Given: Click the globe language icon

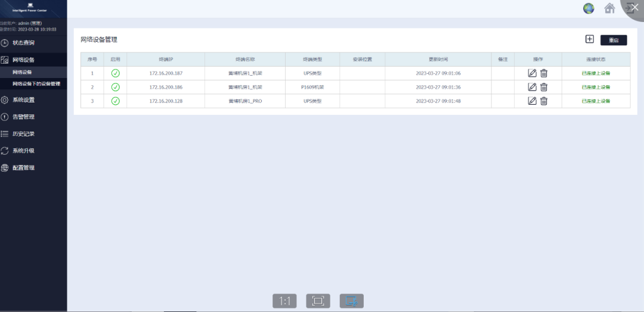Looking at the screenshot, I should point(589,8).
